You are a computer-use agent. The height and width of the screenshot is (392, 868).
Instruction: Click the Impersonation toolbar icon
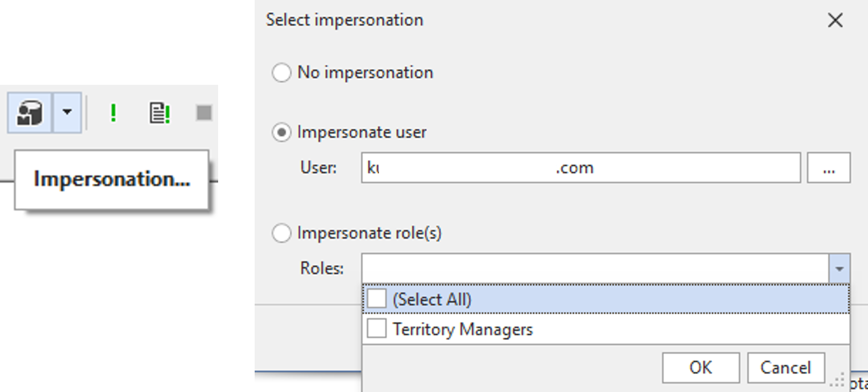point(29,112)
